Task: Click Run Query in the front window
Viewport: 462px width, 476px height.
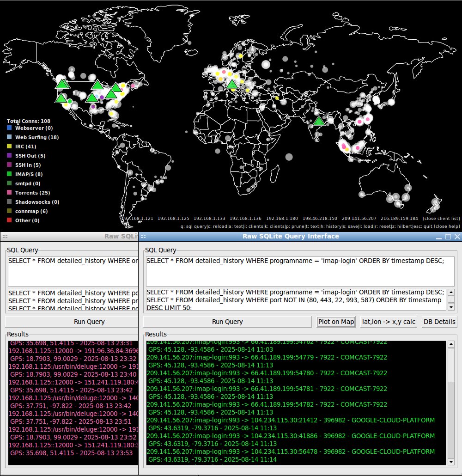Action: (227, 322)
